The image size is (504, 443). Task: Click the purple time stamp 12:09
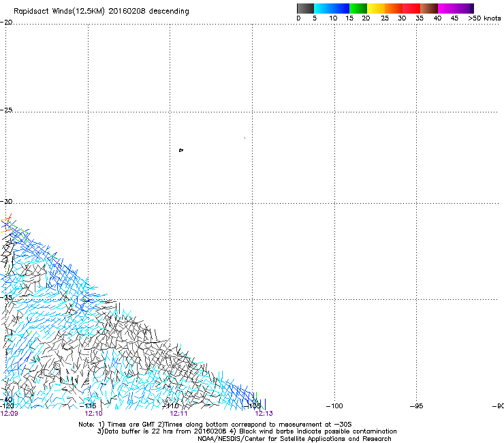10,414
